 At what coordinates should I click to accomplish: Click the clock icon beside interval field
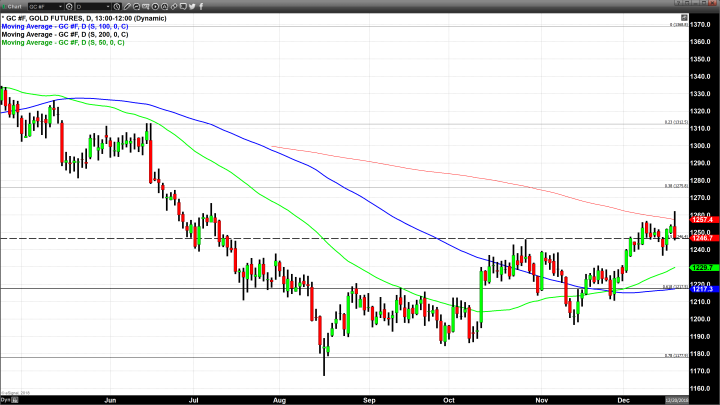[118, 6]
